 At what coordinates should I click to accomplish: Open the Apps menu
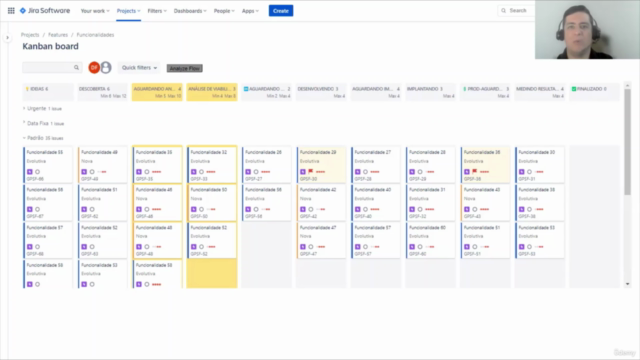pos(250,11)
